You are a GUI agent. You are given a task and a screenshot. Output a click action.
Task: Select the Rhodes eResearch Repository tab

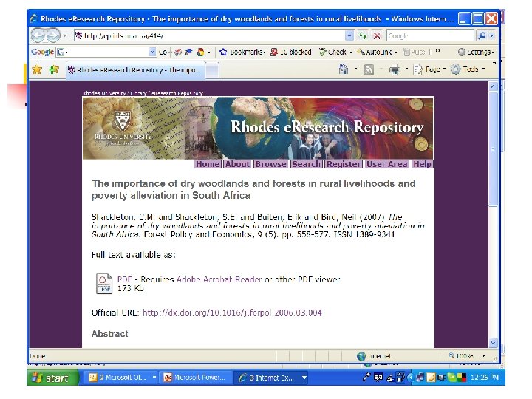135,70
